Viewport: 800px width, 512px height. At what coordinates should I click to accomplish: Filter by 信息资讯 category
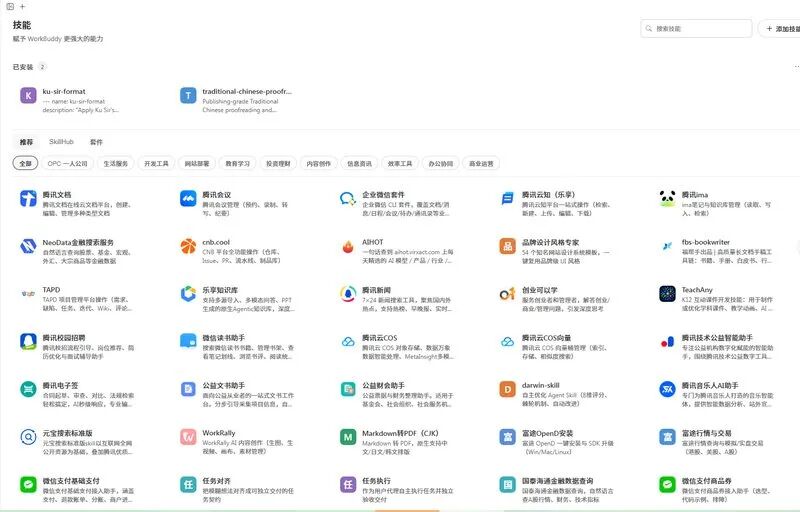[359, 164]
